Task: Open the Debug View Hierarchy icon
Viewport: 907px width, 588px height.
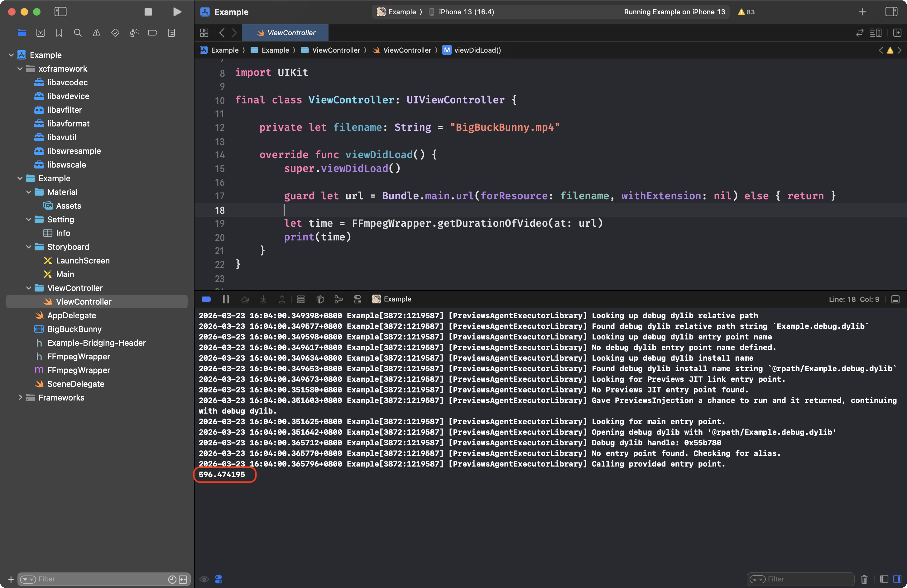Action: click(320, 299)
